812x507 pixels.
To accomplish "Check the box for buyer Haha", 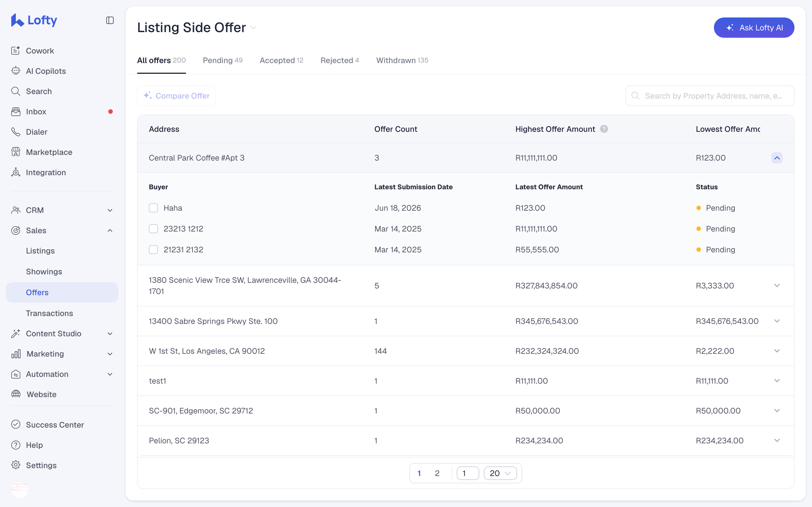I will pos(153,208).
